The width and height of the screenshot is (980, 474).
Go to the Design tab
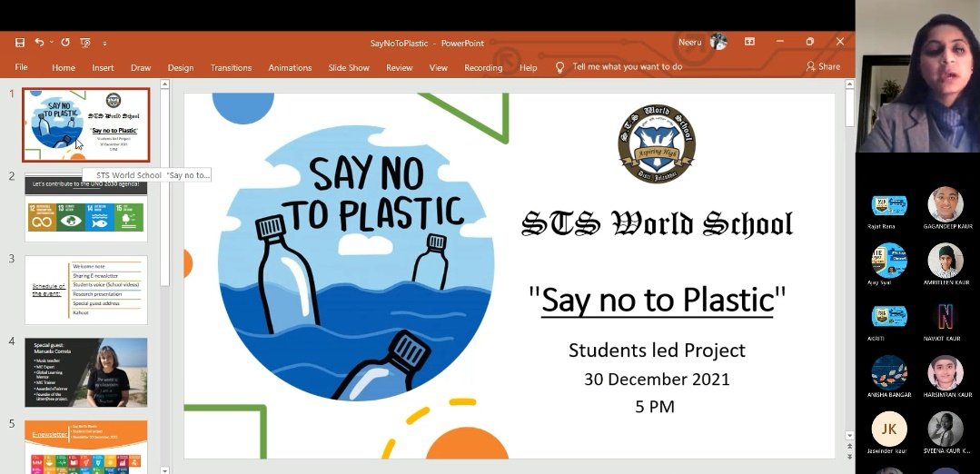(181, 67)
